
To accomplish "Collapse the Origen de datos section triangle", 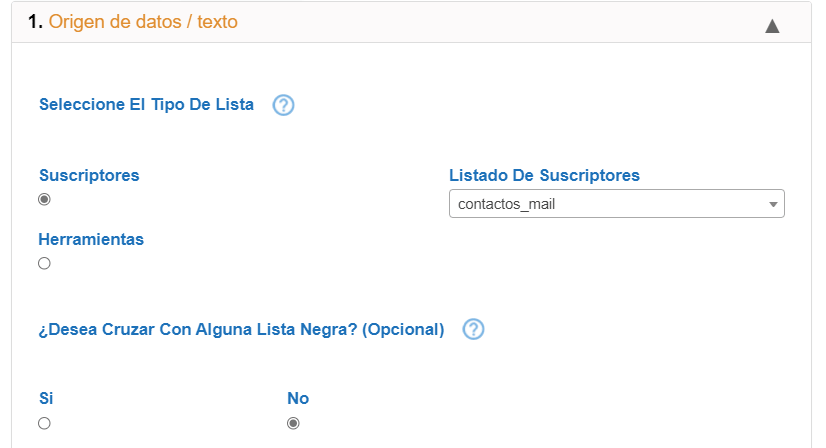I will click(772, 26).
